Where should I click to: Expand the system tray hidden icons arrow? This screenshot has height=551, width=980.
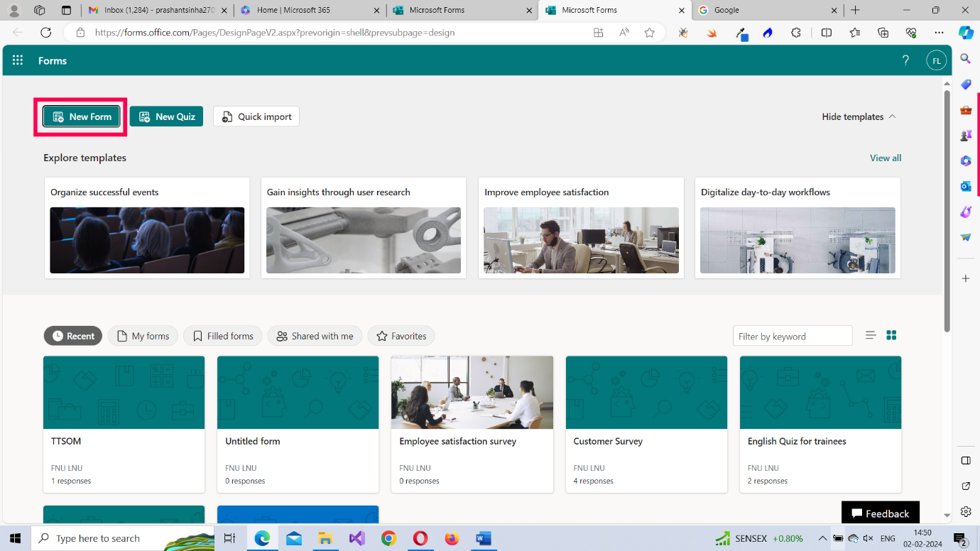click(x=822, y=538)
